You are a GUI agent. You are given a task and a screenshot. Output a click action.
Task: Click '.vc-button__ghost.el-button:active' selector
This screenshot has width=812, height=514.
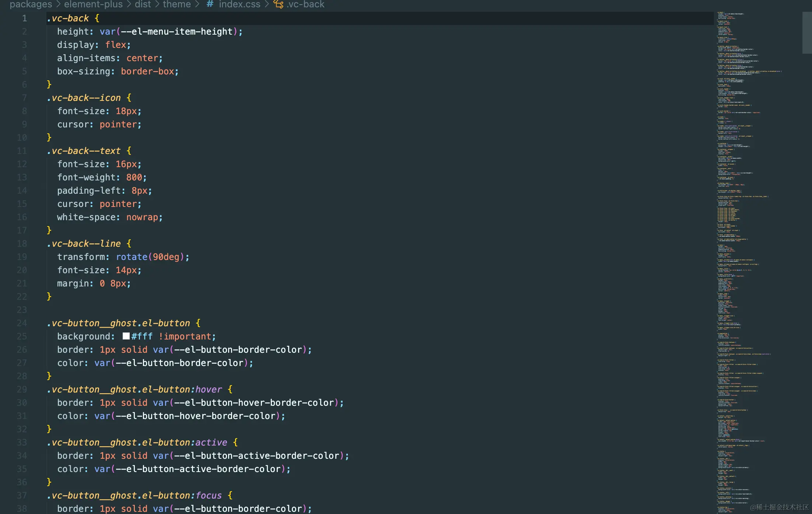click(x=137, y=443)
